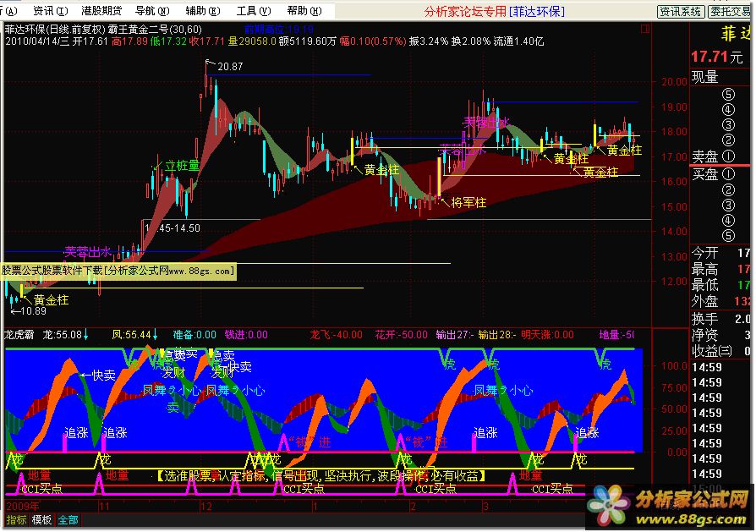Click the 分析家论坛专用[菲达环保] title text
This screenshot has height=532, width=756.
tap(495, 11)
